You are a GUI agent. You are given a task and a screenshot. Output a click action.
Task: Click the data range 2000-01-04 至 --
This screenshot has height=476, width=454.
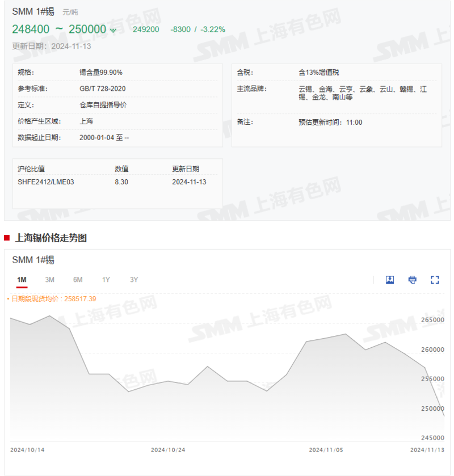tap(104, 138)
